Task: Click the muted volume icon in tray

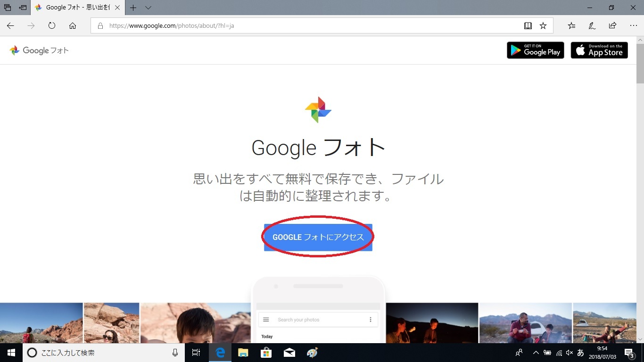Action: 570,353
